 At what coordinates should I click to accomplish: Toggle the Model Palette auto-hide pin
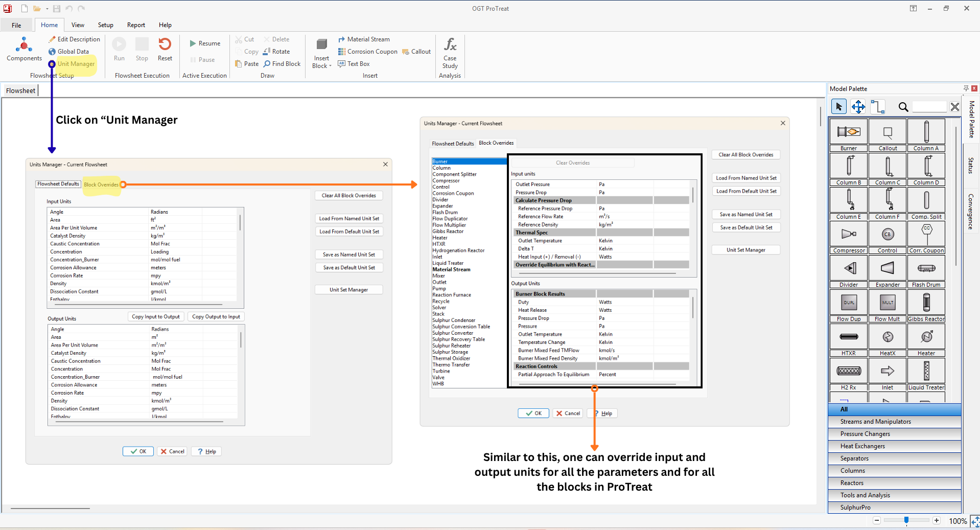coord(966,88)
